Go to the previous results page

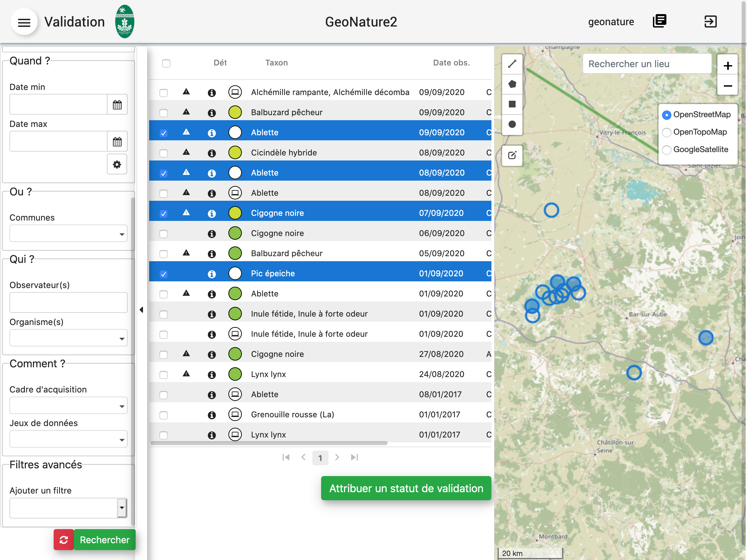coord(303,457)
